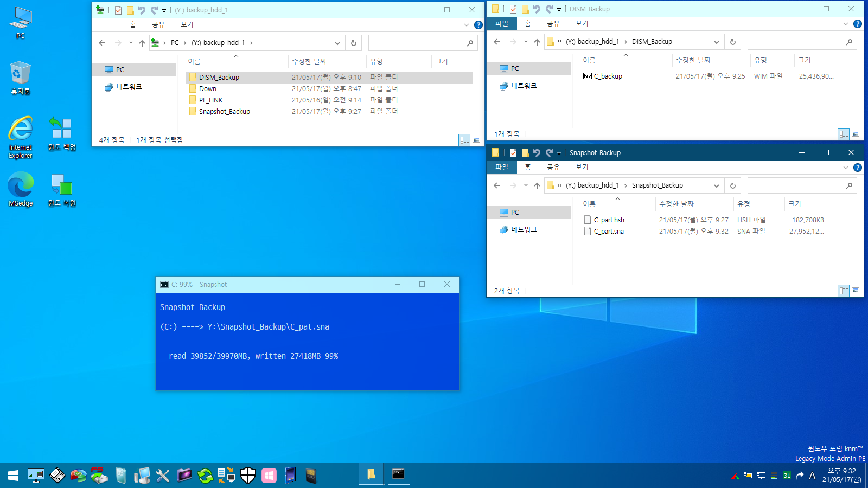Viewport: 868px width, 488px height.
Task: Open the dark memory chip taskbar icon
Action: coord(311,476)
